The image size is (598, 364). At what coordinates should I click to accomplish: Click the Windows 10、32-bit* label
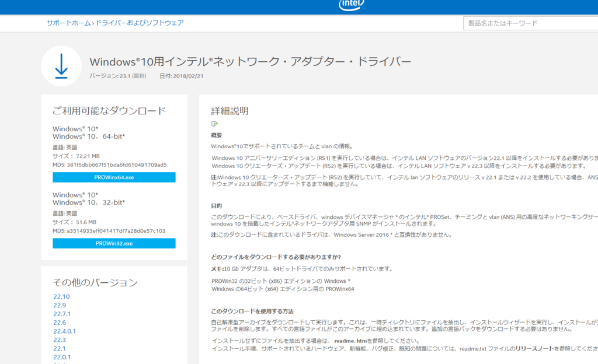click(89, 202)
